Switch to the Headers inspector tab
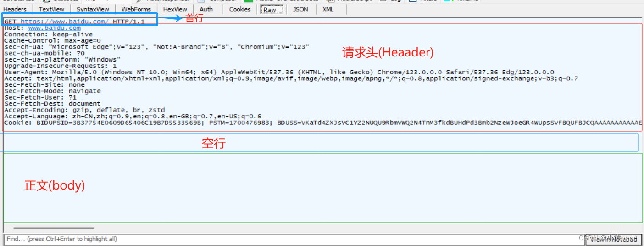644x246 pixels. click(15, 9)
